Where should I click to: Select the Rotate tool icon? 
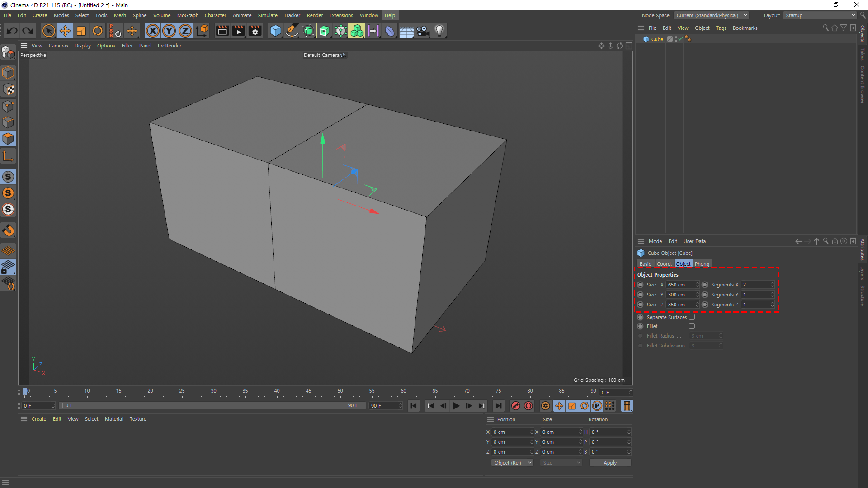coord(98,31)
